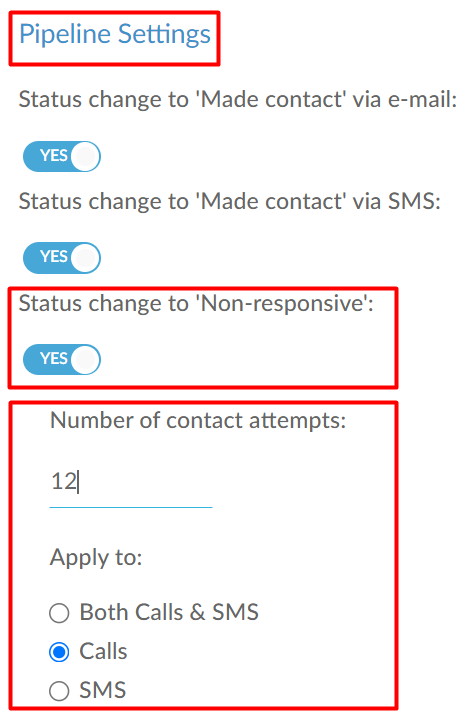The image size is (476, 720).
Task: Click the 'Both Calls & SMS' option label
Action: 169,612
